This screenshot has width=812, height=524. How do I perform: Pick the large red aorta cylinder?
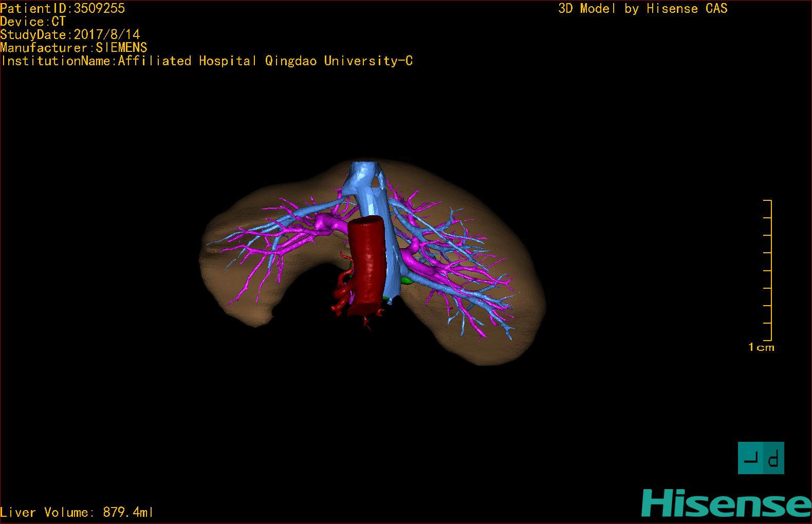[366, 265]
